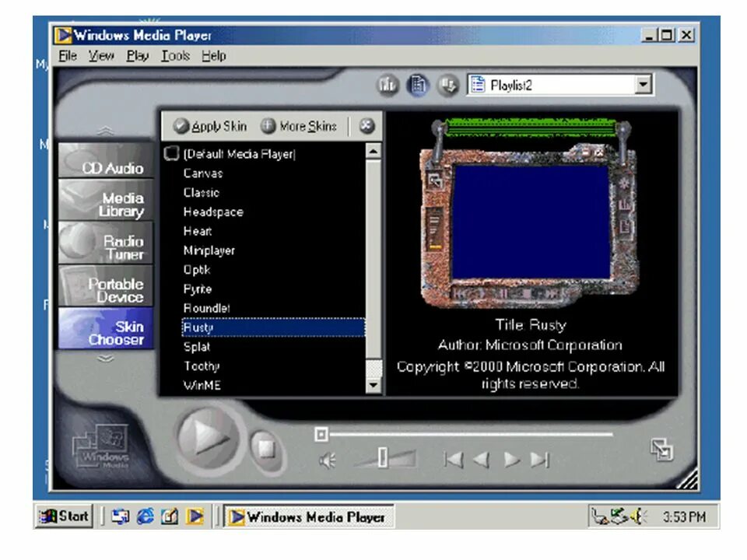
Task: Select the Classic skin
Action: (x=202, y=193)
